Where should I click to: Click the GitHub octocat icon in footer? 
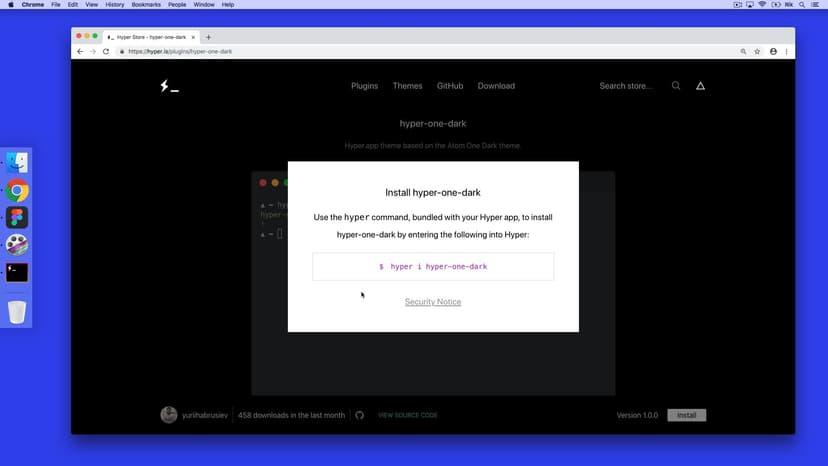360,415
